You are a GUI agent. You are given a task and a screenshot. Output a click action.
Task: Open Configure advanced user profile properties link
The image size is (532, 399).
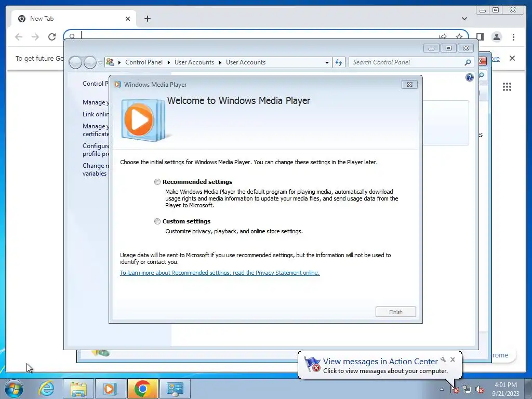pyautogui.click(x=96, y=150)
